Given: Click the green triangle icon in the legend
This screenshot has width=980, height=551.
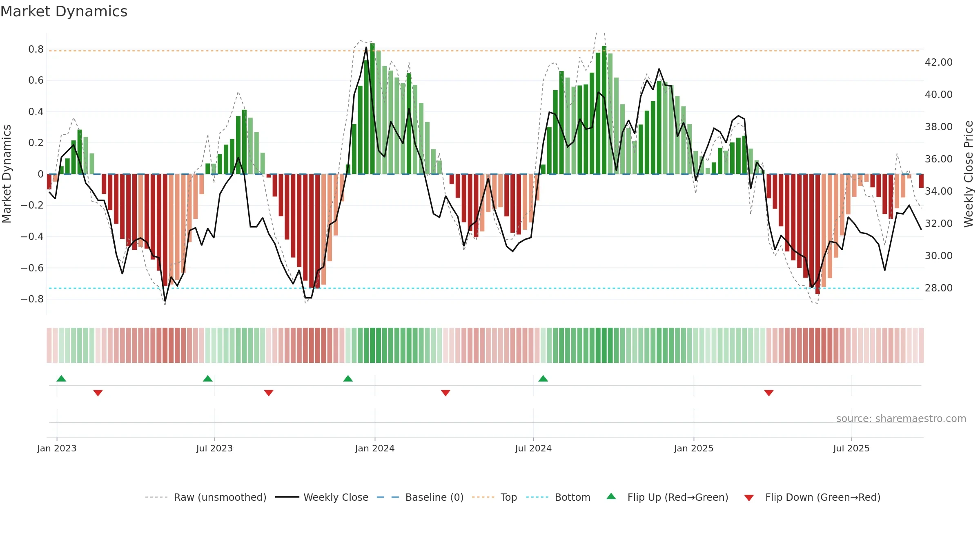Looking at the screenshot, I should tap(611, 496).
